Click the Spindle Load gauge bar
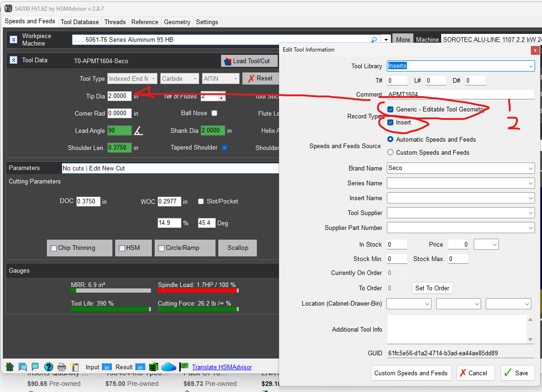Image resolution: width=542 pixels, height=392 pixels. [x=198, y=291]
